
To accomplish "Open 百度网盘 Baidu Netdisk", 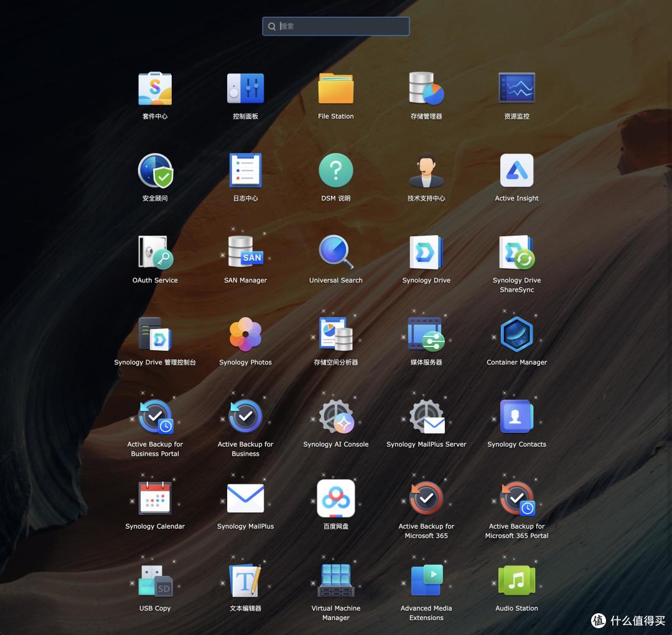I will click(x=335, y=498).
